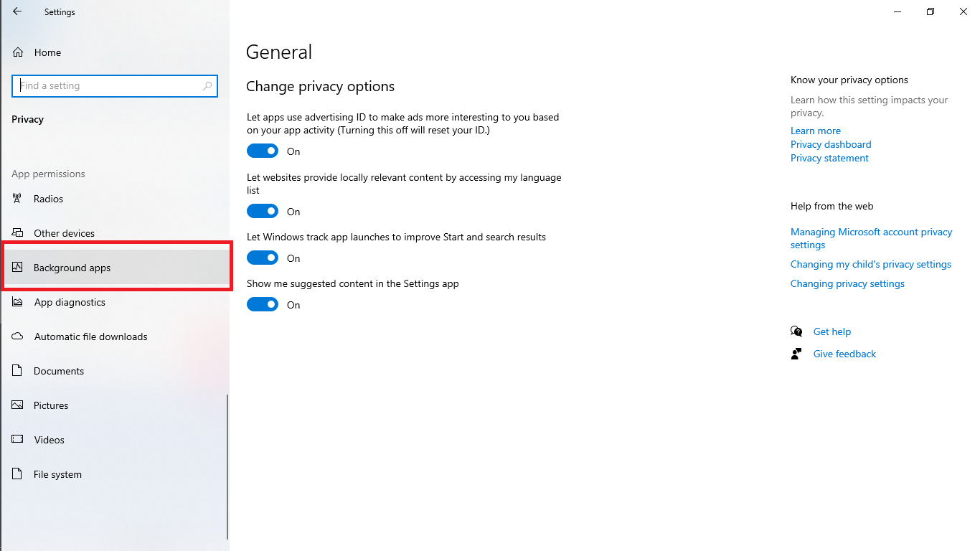980x551 pixels.
Task: Click the Other devices icon
Action: click(18, 233)
